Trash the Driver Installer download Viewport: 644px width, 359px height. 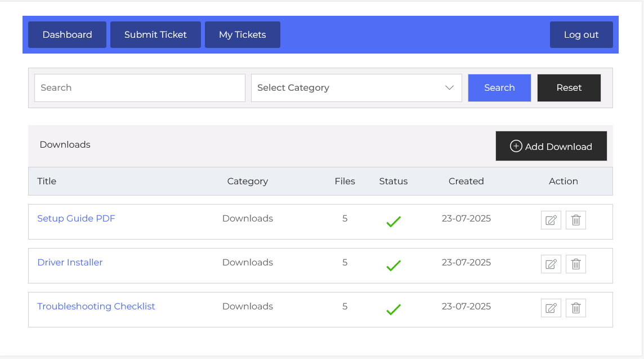pyautogui.click(x=575, y=264)
